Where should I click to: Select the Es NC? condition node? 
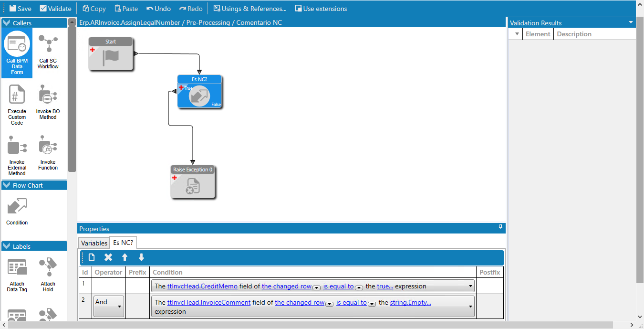pyautogui.click(x=199, y=92)
